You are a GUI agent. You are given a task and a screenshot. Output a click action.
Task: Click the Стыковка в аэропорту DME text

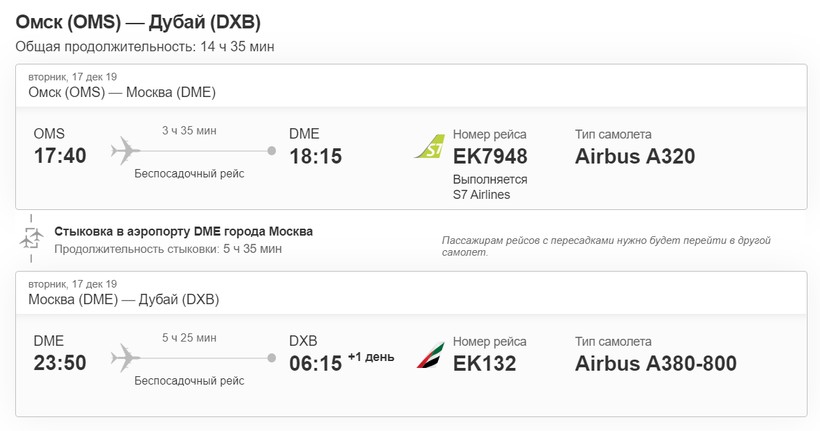point(183,231)
